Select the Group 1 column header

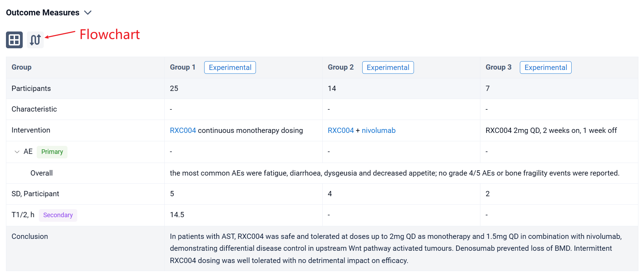click(x=183, y=67)
